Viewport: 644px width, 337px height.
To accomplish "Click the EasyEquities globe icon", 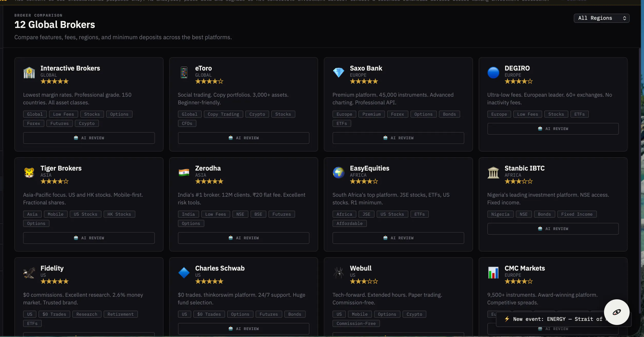I will tap(338, 173).
